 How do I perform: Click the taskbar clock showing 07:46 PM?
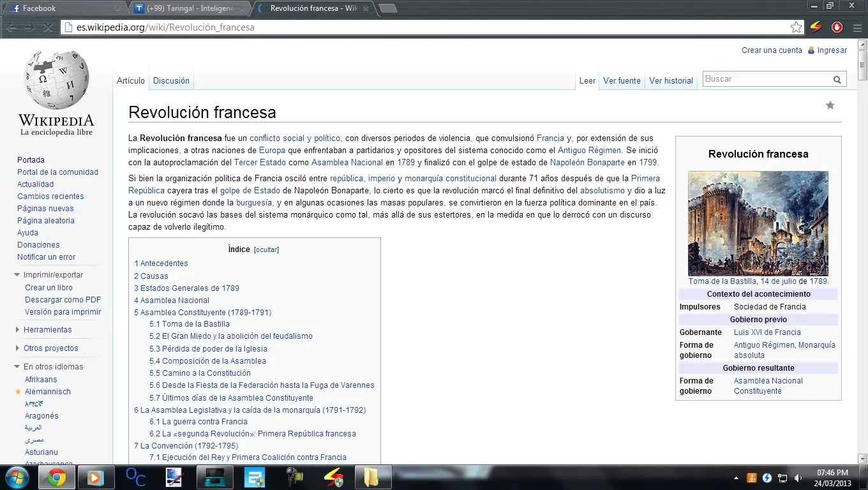pyautogui.click(x=832, y=477)
